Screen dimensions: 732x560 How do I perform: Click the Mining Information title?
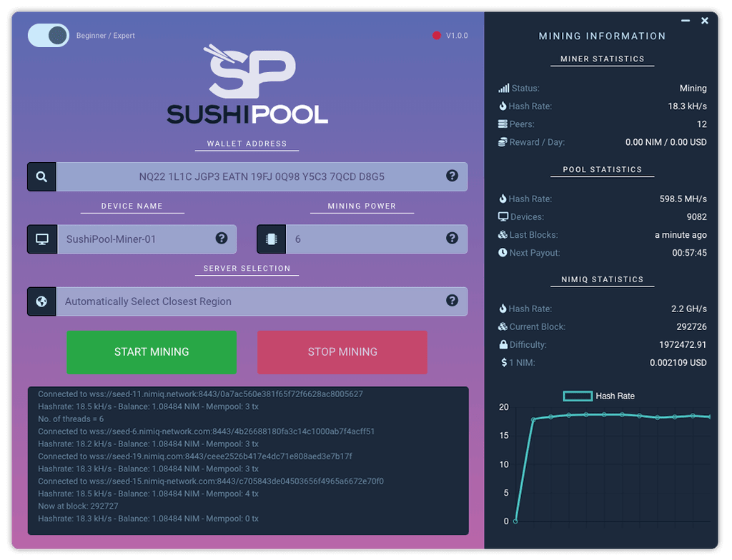click(602, 36)
